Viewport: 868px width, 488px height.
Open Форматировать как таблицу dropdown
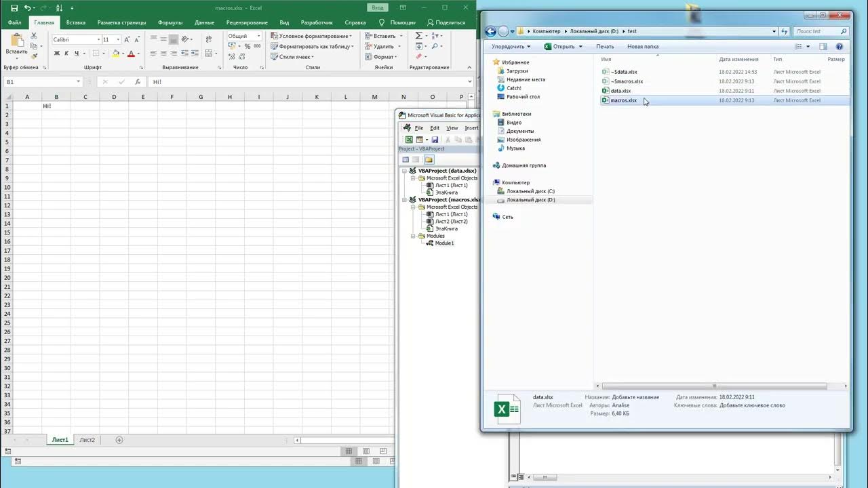point(311,46)
